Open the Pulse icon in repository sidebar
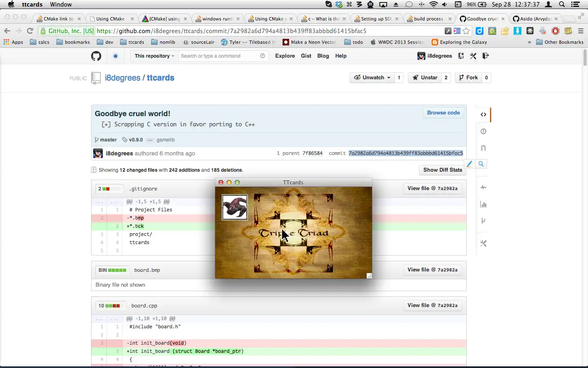Screen dimensions: 588x368 click(483, 187)
